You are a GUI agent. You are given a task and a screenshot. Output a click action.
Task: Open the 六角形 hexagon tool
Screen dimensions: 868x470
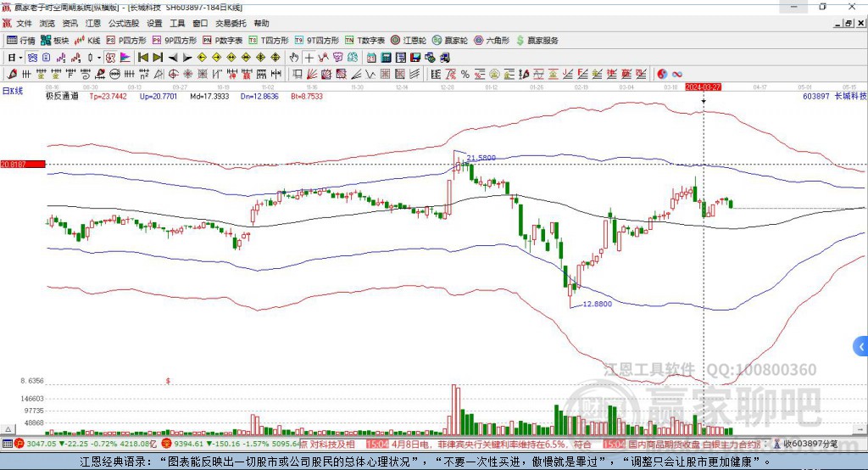click(492, 41)
